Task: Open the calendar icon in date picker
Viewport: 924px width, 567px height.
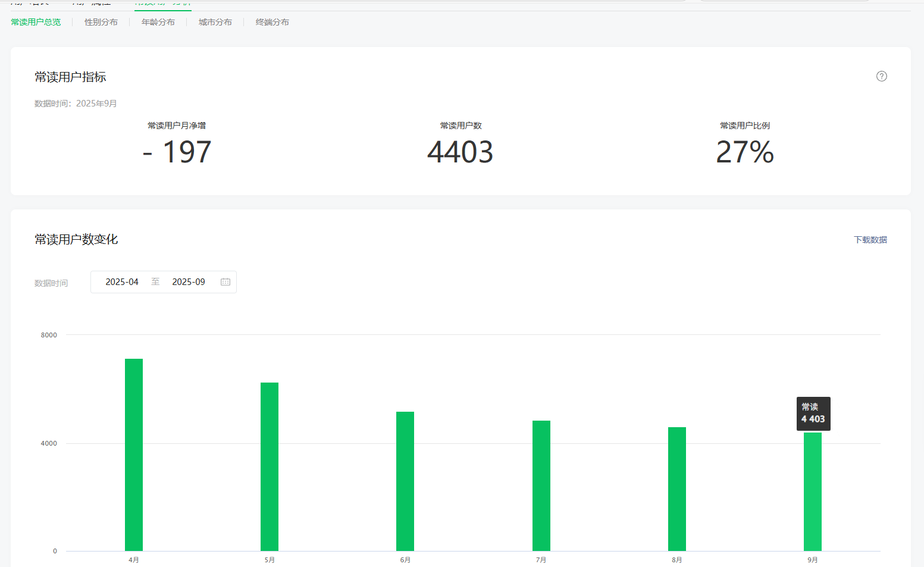Action: tap(225, 282)
